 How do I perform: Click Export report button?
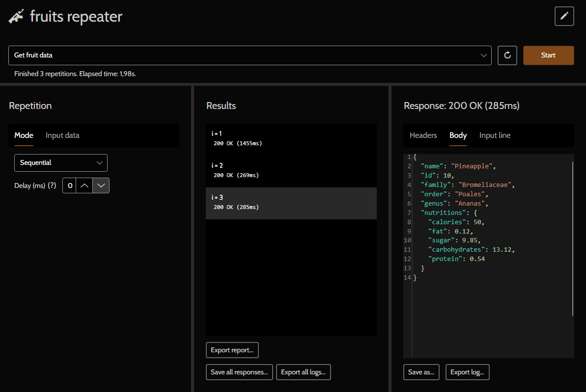232,350
